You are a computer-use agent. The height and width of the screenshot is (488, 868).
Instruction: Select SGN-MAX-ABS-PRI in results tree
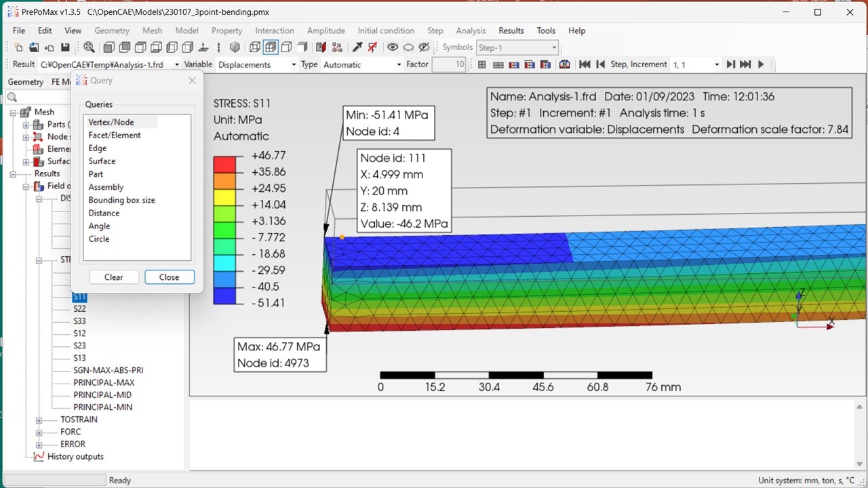pos(108,371)
